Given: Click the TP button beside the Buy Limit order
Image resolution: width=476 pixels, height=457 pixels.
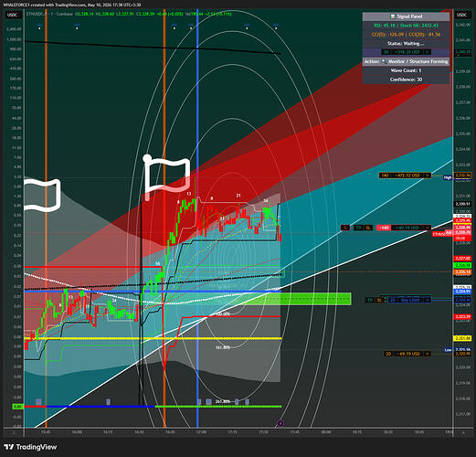Looking at the screenshot, I should (370, 300).
